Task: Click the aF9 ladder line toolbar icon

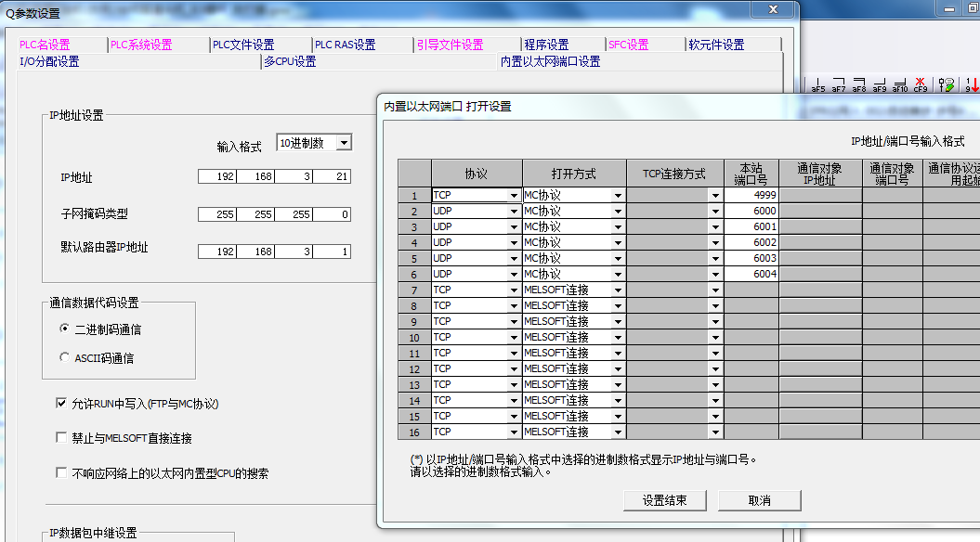Action: (880, 85)
